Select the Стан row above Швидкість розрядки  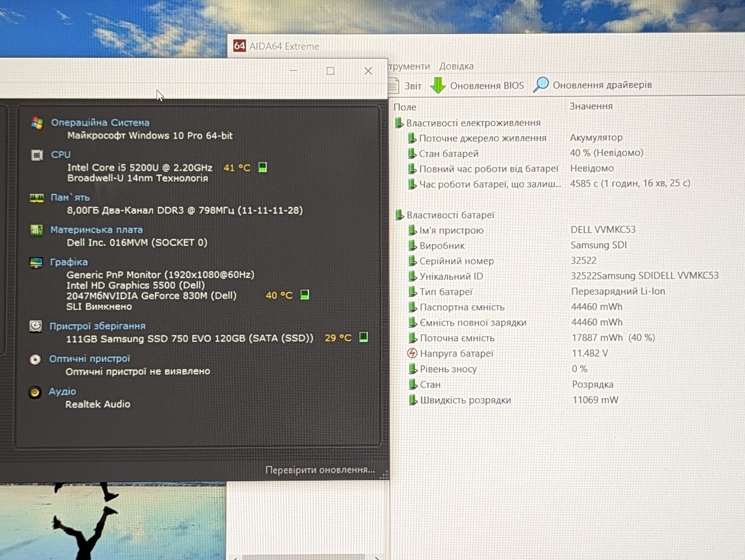[x=430, y=385]
